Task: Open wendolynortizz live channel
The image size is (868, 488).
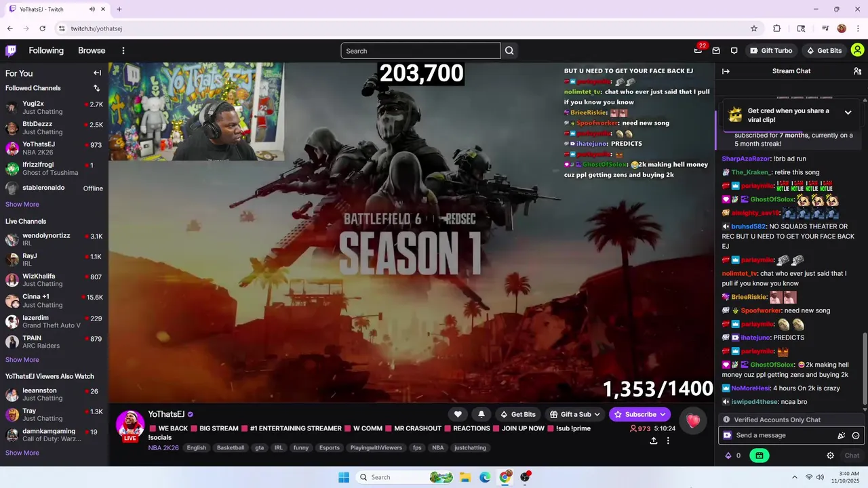Action: coord(54,239)
